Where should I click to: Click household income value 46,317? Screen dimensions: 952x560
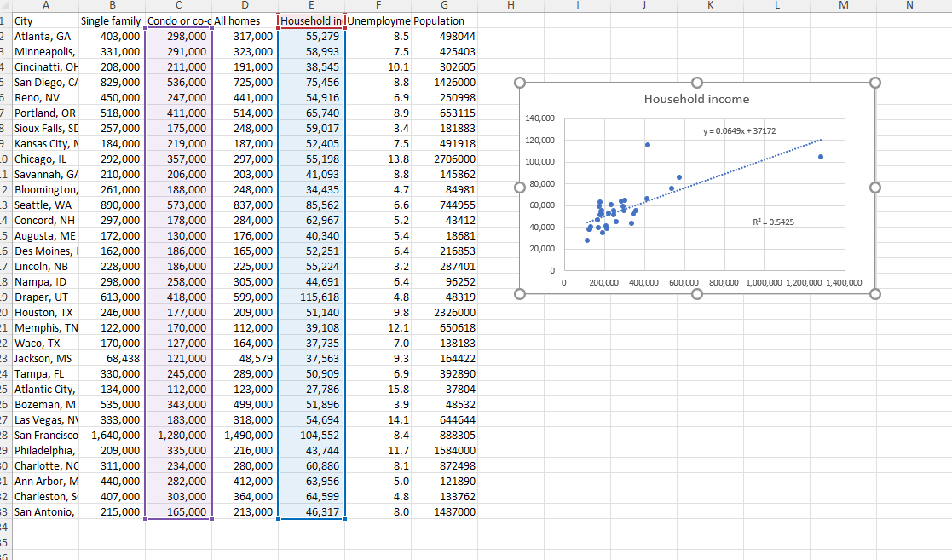click(311, 512)
